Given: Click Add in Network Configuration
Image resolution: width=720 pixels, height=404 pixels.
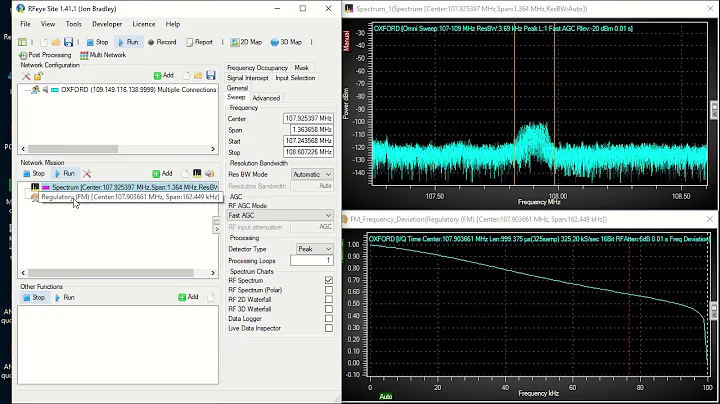Looking at the screenshot, I should point(163,75).
